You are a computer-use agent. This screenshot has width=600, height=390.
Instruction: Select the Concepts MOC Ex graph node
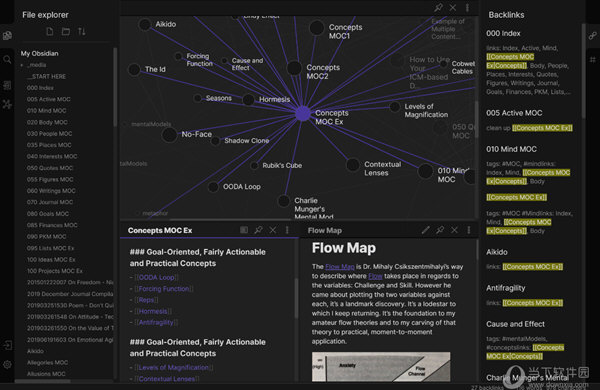click(303, 114)
